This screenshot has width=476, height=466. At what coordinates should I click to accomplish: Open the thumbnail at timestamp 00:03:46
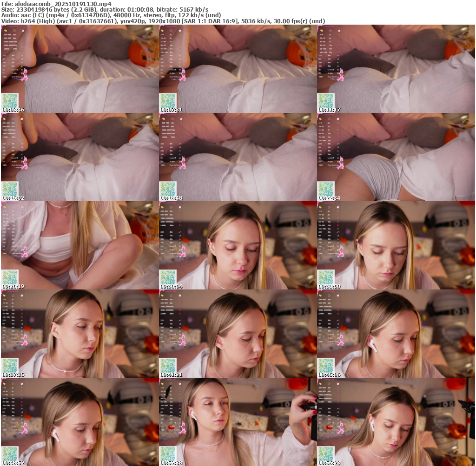pos(79,69)
